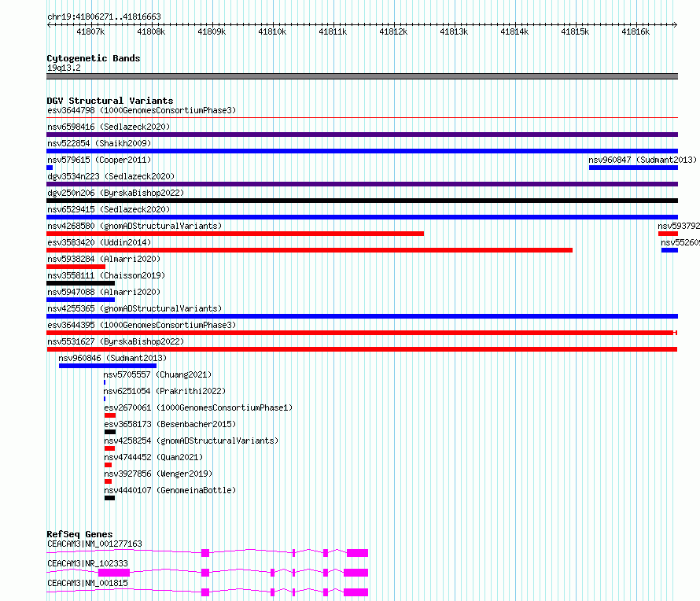This screenshot has height=601, width=700.
Task: Select the last exon of CEACAM3 NM_001277163
Action: click(358, 553)
